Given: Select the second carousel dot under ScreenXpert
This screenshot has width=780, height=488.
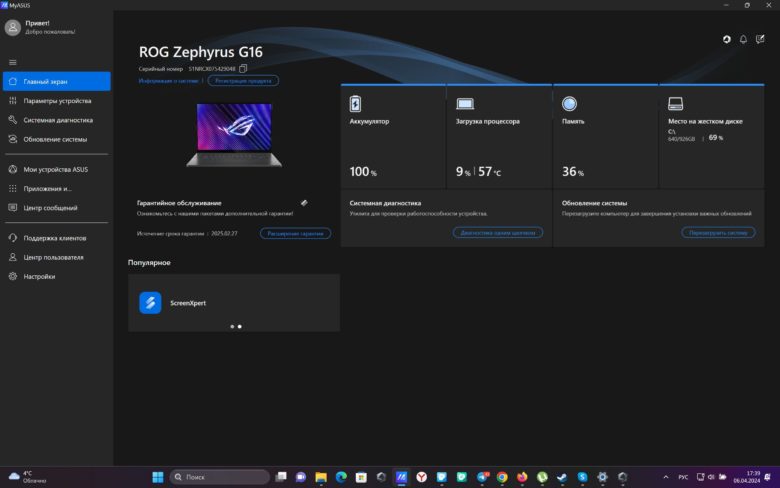Looking at the screenshot, I should tap(240, 326).
